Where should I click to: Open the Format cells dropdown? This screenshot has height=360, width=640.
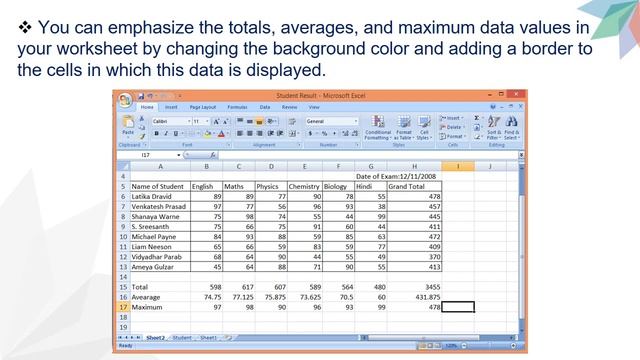[x=452, y=136]
